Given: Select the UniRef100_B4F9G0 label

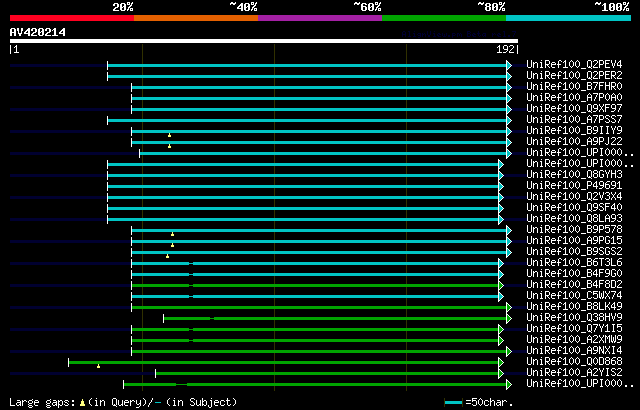Looking at the screenshot, I should 574,274.
